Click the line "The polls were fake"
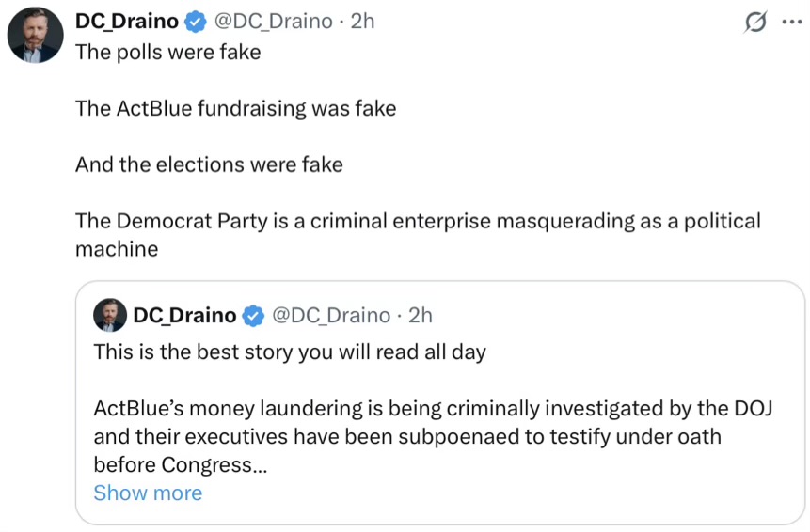 [167, 52]
